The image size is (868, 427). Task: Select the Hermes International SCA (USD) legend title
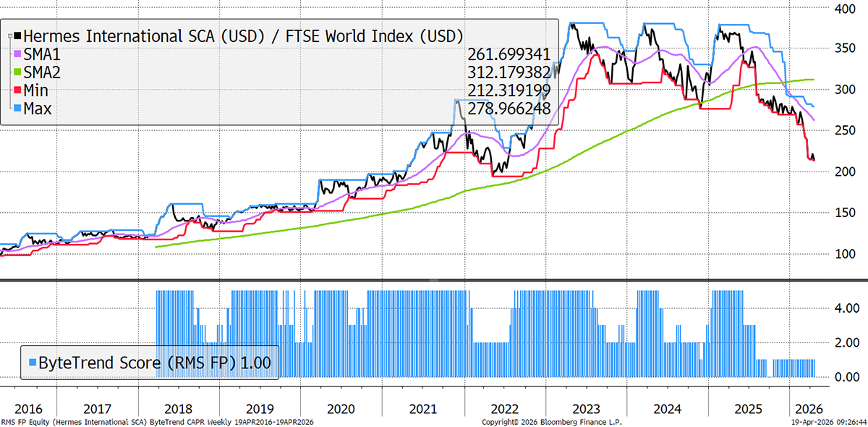click(x=243, y=36)
